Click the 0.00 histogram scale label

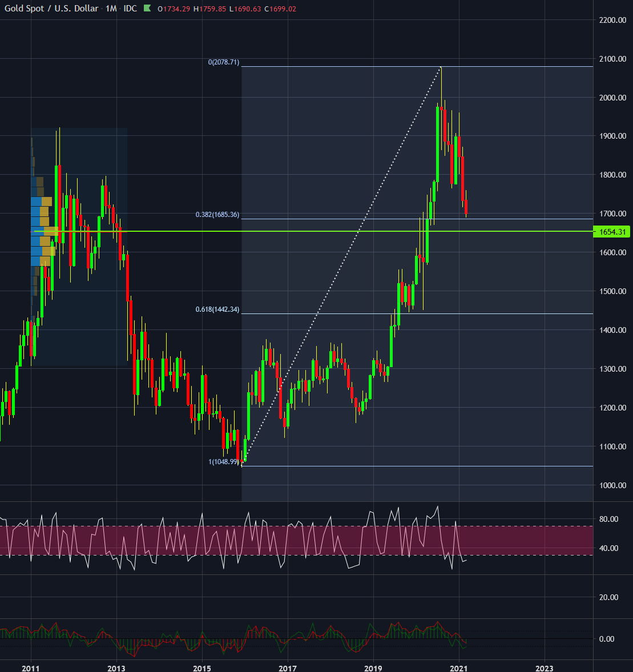click(606, 639)
